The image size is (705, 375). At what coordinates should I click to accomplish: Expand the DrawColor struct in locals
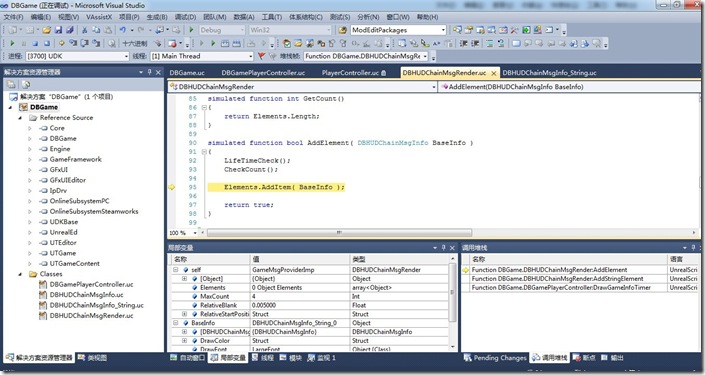tap(184, 341)
